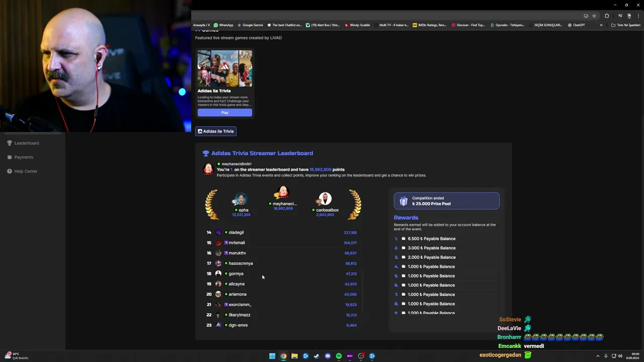Open the Adidas ile Trivia game thumbnail
The width and height of the screenshot is (644, 362).
pyautogui.click(x=225, y=68)
